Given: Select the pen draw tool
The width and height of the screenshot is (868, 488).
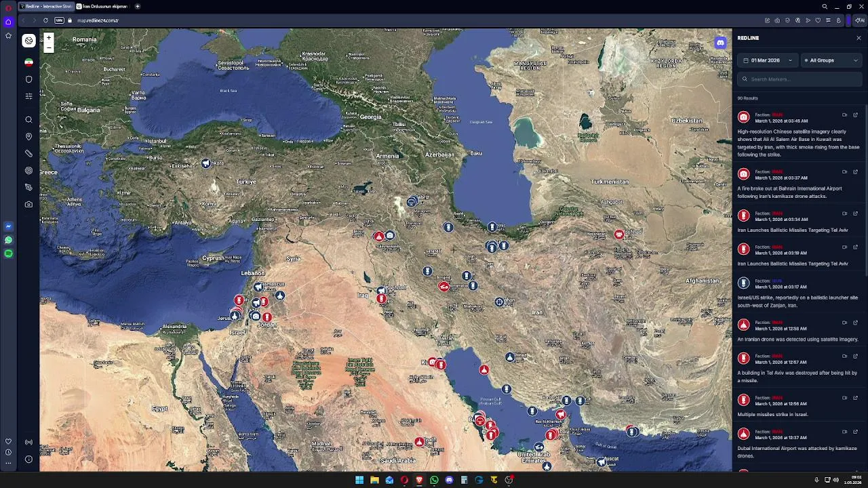Looking at the screenshot, I should pos(28,187).
